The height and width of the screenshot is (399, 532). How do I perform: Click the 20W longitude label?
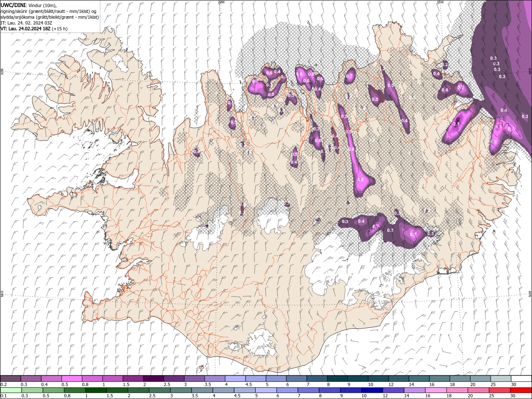[221, 2]
